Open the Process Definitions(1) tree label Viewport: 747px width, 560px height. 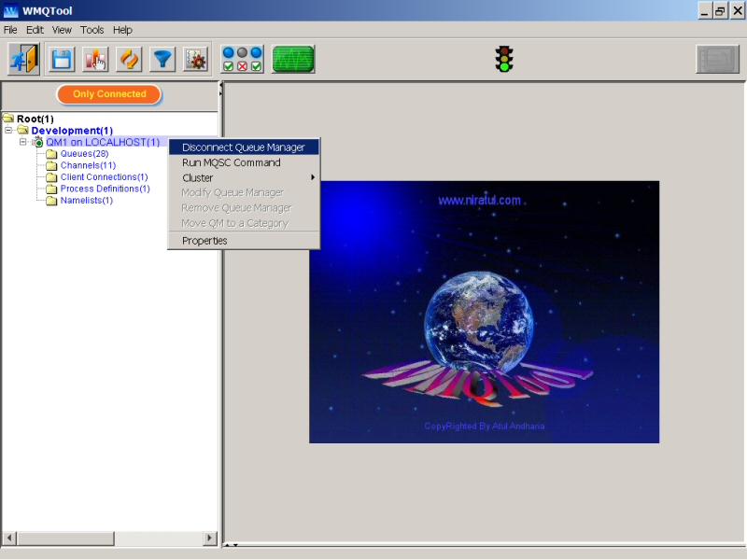[105, 189]
